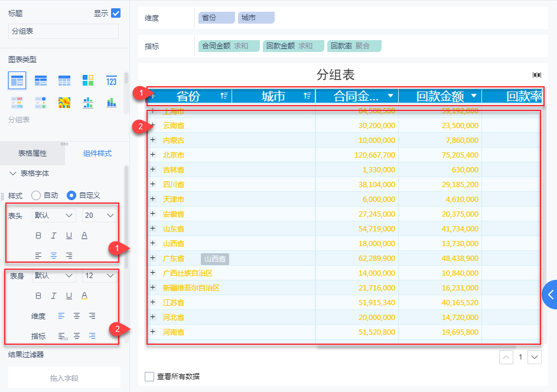Collapse the 表格字体 section
Image resolution: width=557 pixels, height=392 pixels.
pyautogui.click(x=13, y=174)
